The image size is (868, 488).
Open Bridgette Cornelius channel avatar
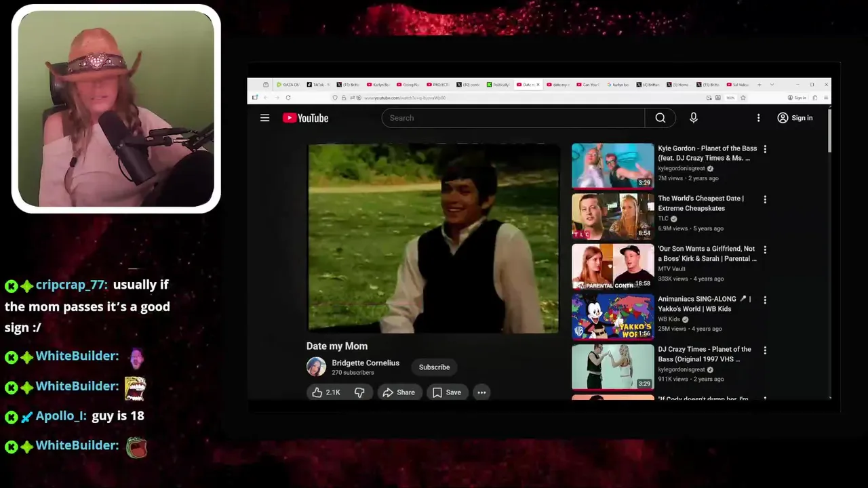(316, 367)
